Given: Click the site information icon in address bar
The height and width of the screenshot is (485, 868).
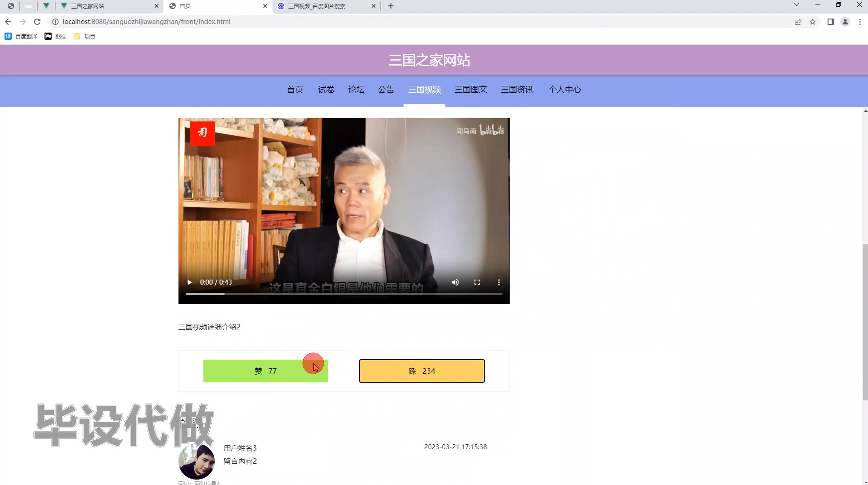Looking at the screenshot, I should point(55,22).
